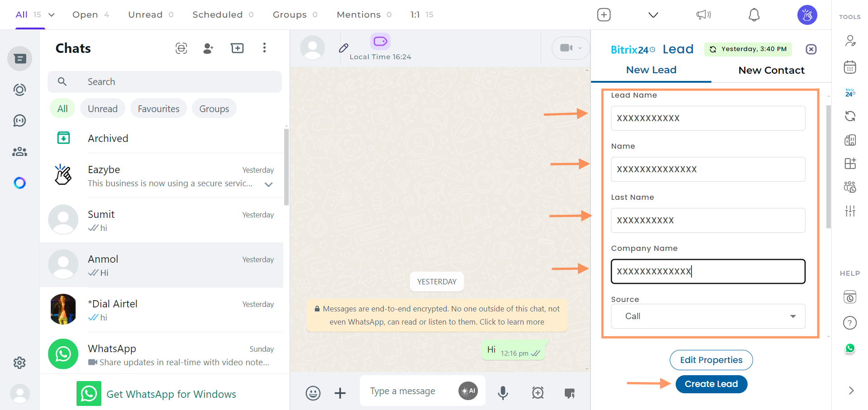
Task: Open the analytics chart tool icon
Action: (850, 140)
